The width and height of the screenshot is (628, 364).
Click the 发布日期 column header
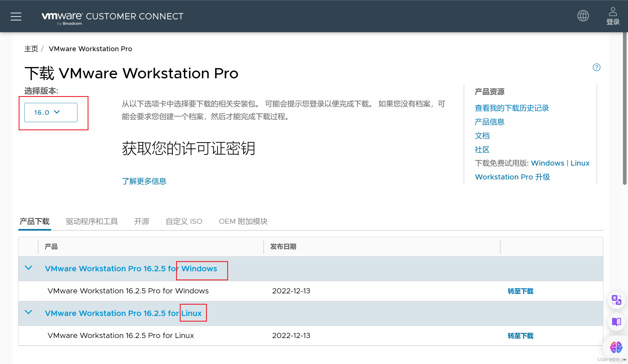click(x=283, y=246)
